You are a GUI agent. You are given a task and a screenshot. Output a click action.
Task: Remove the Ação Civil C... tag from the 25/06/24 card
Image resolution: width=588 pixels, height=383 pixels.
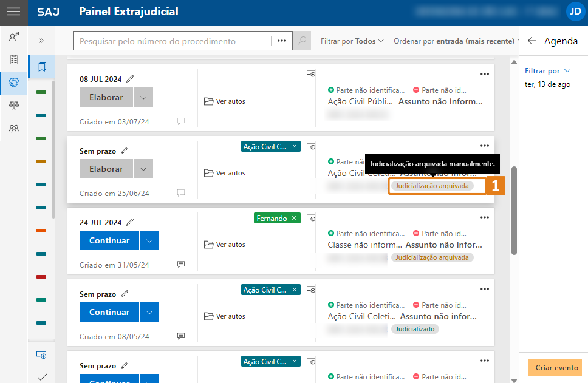tap(295, 146)
